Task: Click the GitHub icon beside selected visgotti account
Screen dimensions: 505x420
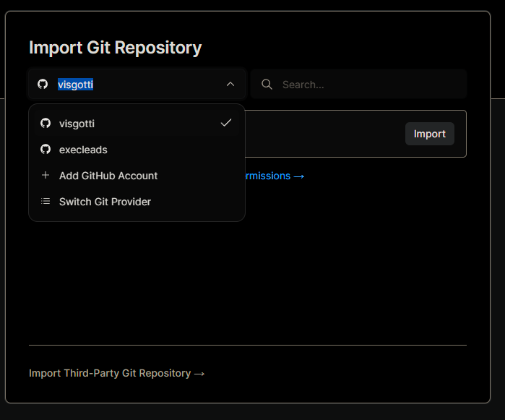Action: click(x=43, y=84)
